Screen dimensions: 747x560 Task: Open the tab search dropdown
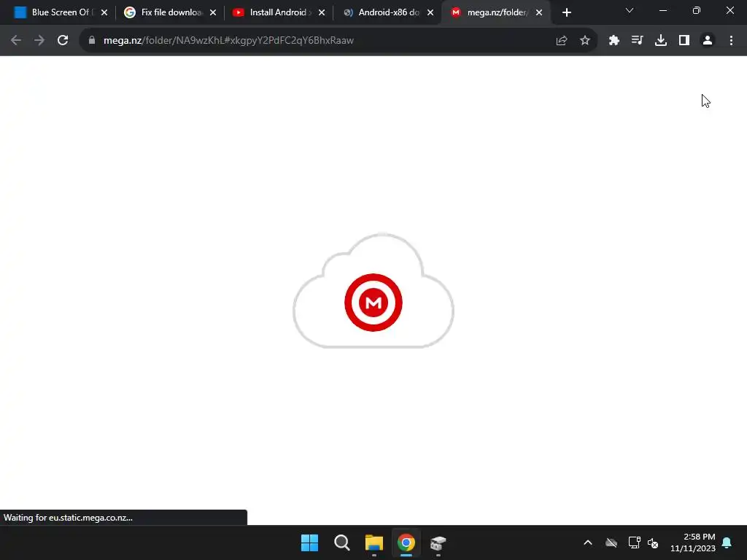click(630, 10)
